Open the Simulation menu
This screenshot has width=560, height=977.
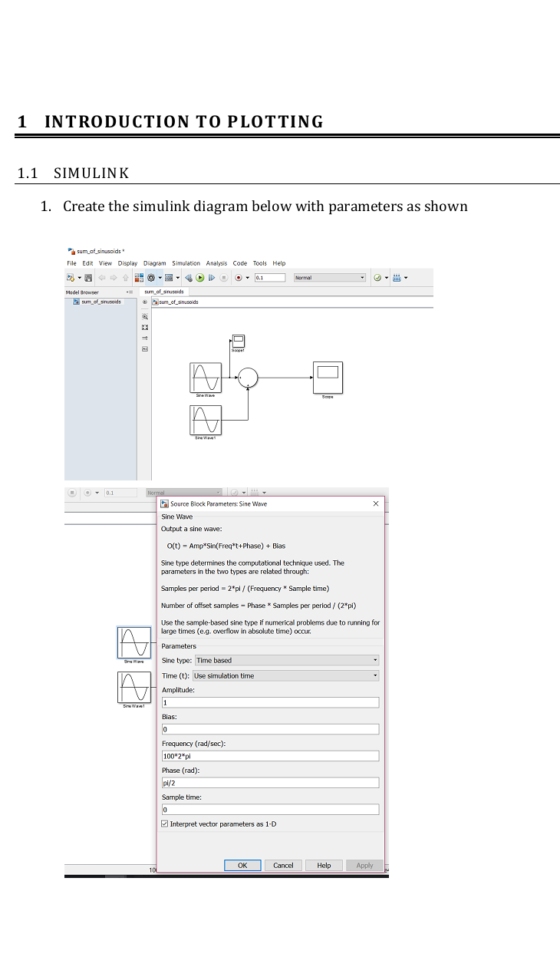pyautogui.click(x=186, y=263)
